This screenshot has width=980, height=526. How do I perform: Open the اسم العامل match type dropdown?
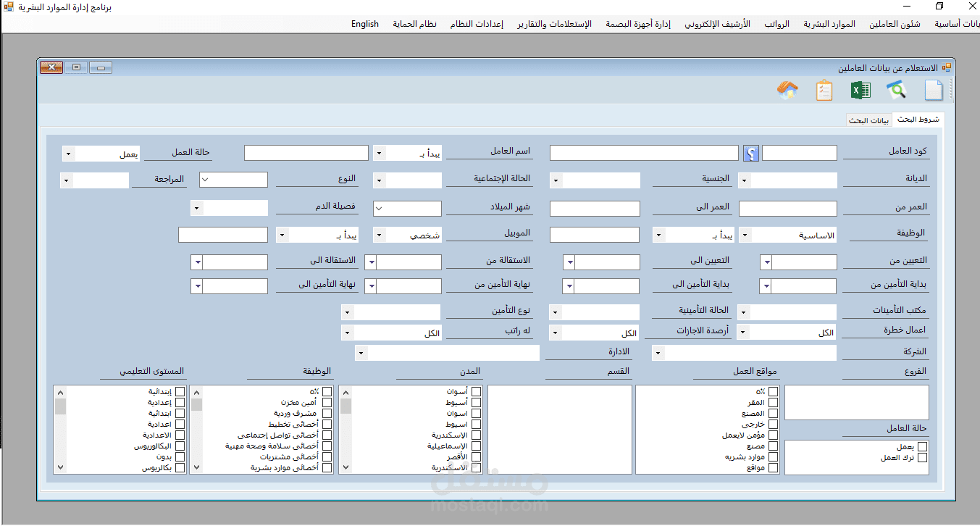point(379,153)
